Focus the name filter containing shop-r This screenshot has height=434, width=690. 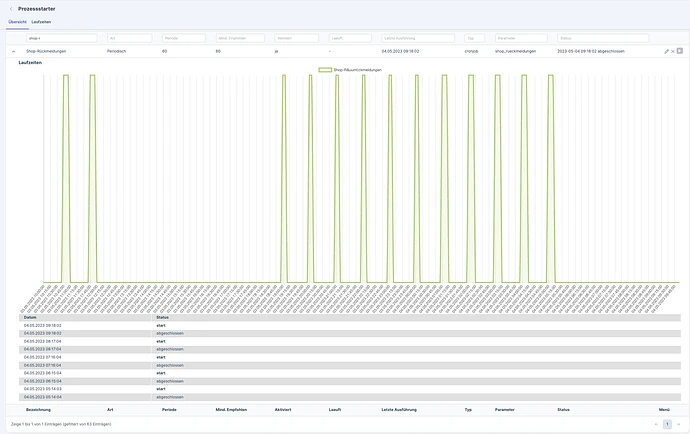62,38
